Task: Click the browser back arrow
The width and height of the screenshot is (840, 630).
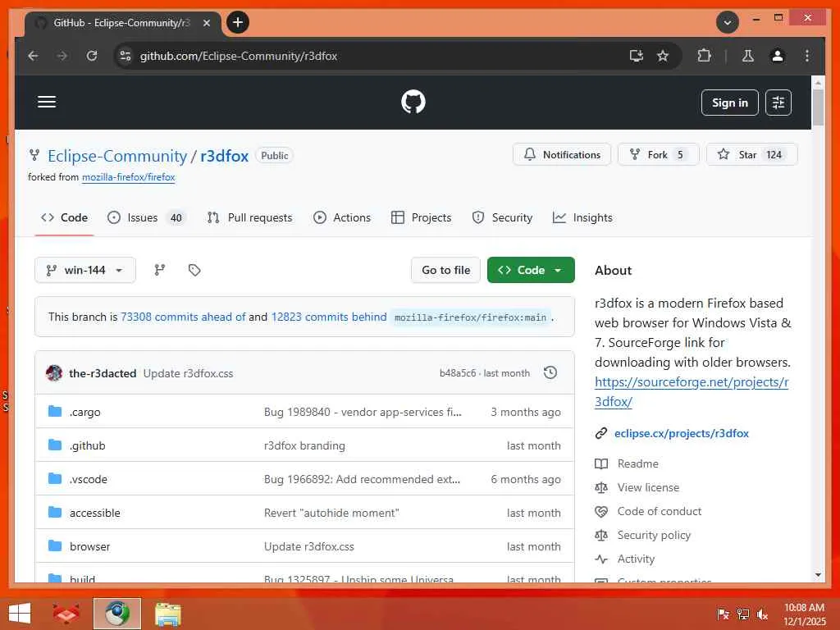Action: point(33,56)
